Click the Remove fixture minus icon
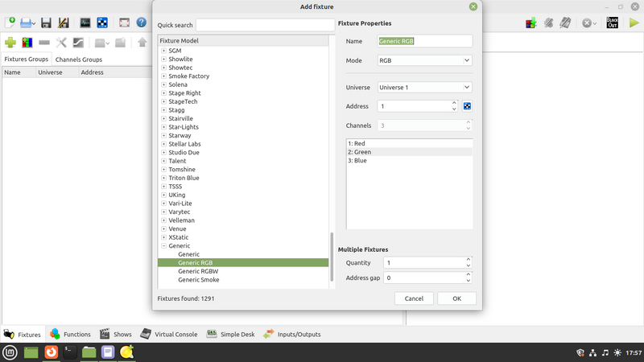The image size is (644, 362). coord(44,43)
